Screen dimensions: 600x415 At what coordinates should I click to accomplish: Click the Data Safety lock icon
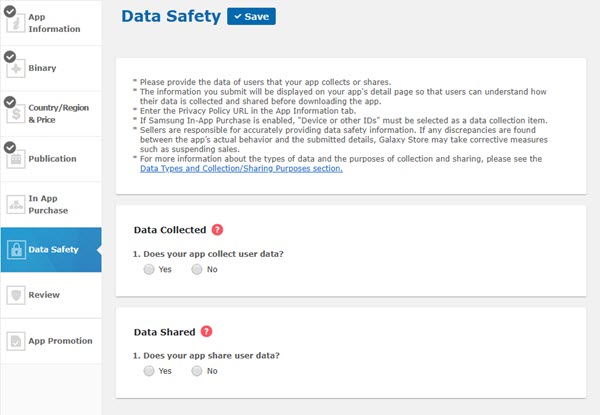[x=16, y=250]
